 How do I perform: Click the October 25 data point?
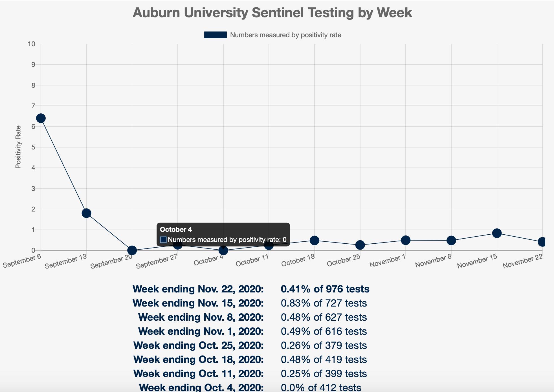360,245
